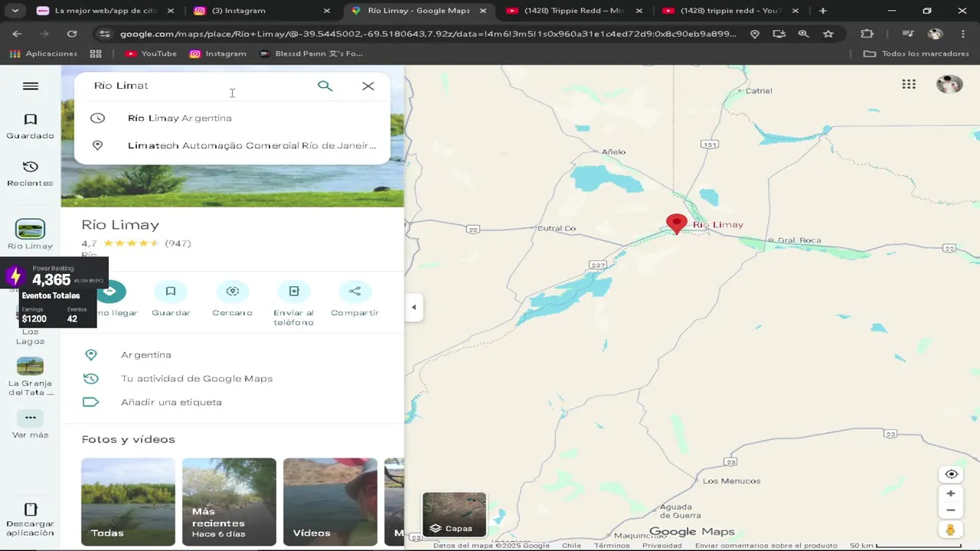This screenshot has height=551, width=980.
Task: Open Todos los marcadores folder
Action: click(x=916, y=54)
